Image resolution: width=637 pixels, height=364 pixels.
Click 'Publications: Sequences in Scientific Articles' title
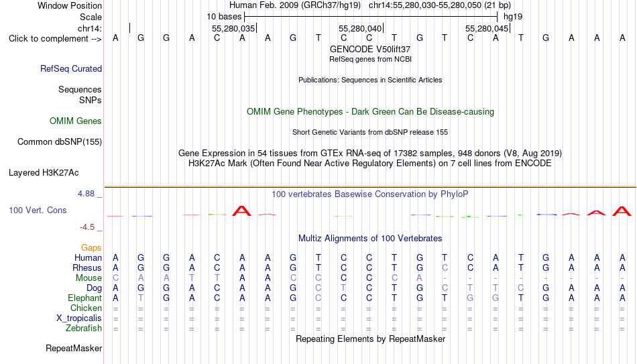[370, 80]
